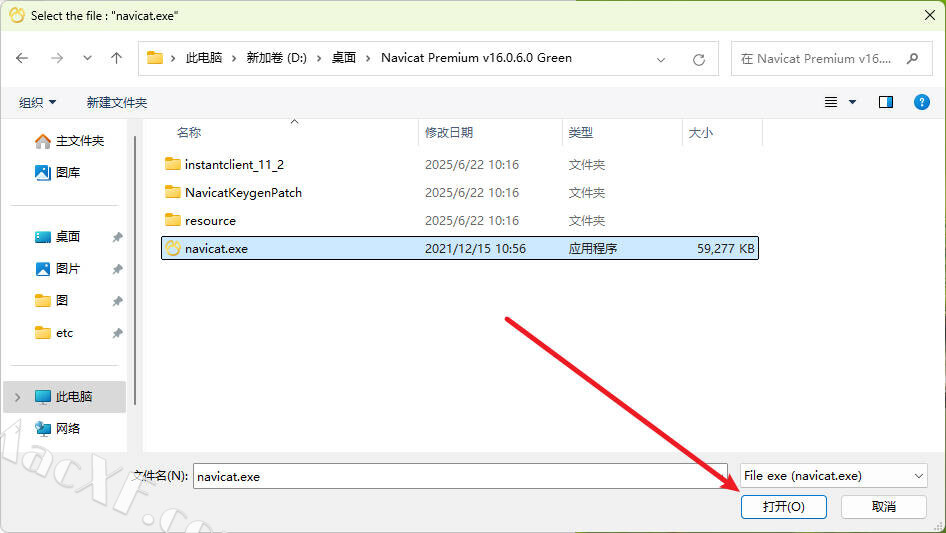Expand chevron after 此电脑 in breadcrumb

(234, 59)
